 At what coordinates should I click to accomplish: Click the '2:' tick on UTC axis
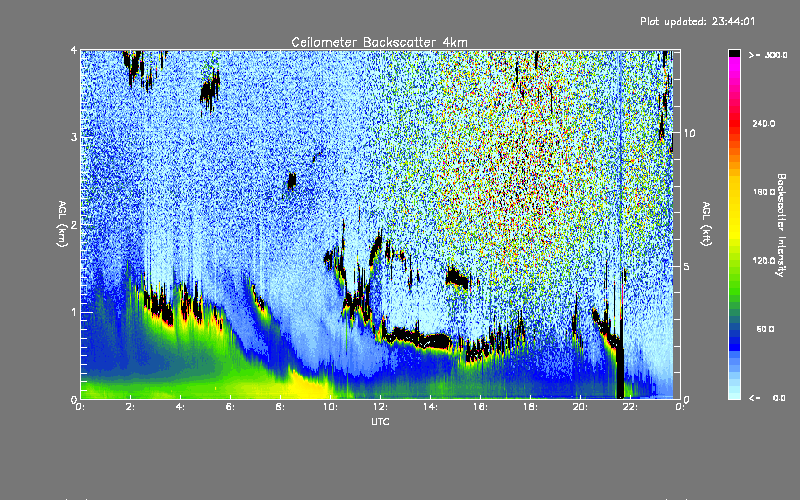130,407
